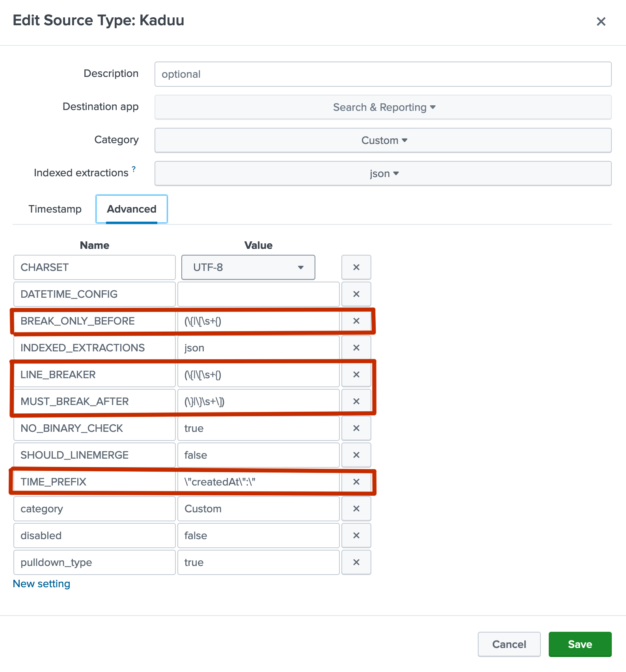Delete the pulldown_type setting row
The width and height of the screenshot is (626, 672).
[356, 562]
